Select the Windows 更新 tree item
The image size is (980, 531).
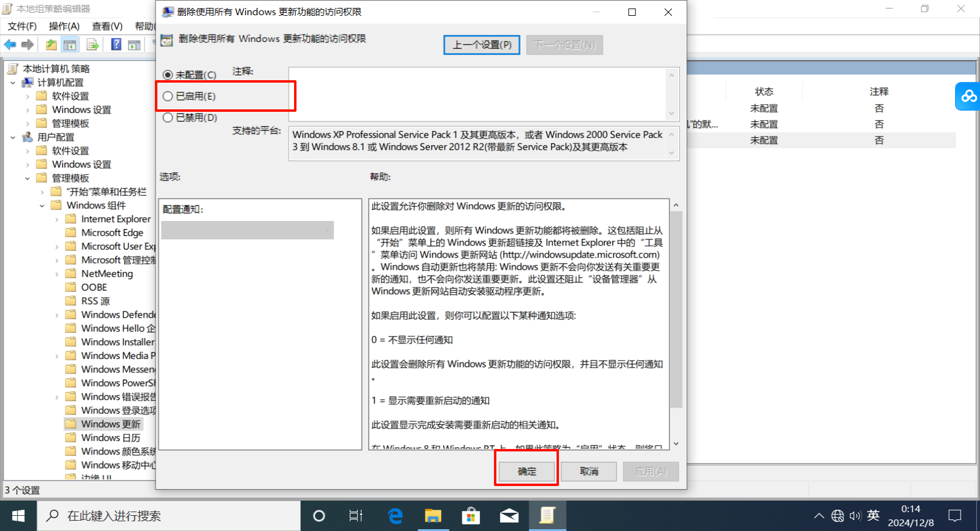pyautogui.click(x=111, y=424)
